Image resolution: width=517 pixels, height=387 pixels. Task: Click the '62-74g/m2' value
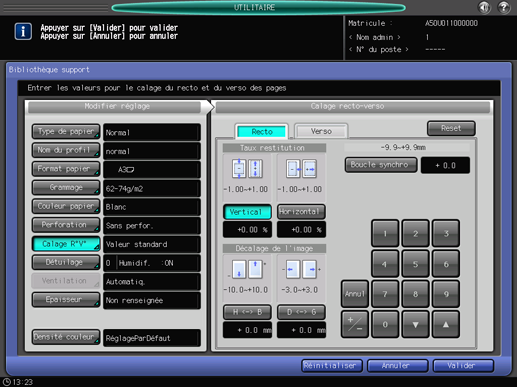tap(152, 188)
